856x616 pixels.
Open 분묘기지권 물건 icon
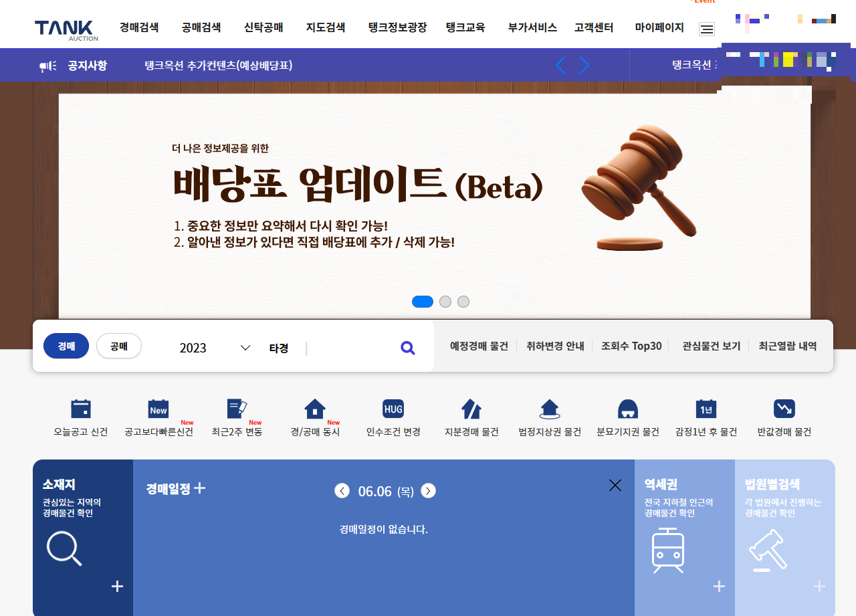pyautogui.click(x=628, y=409)
